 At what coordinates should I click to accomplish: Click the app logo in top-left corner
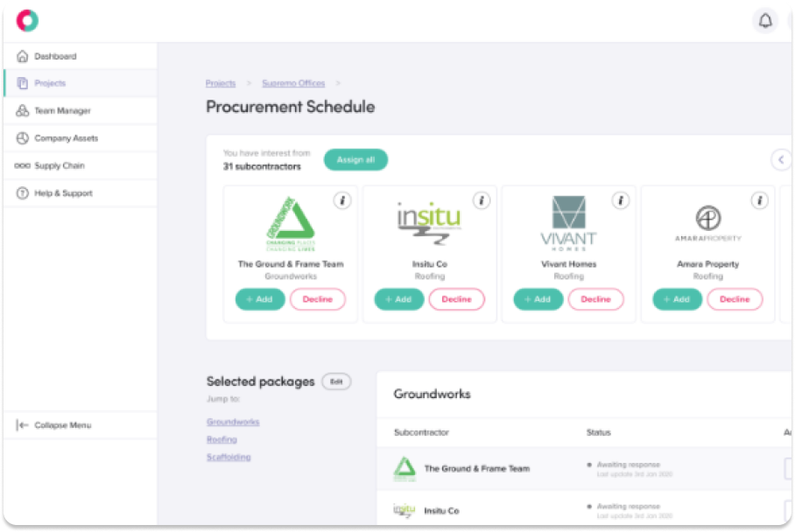pos(27,21)
